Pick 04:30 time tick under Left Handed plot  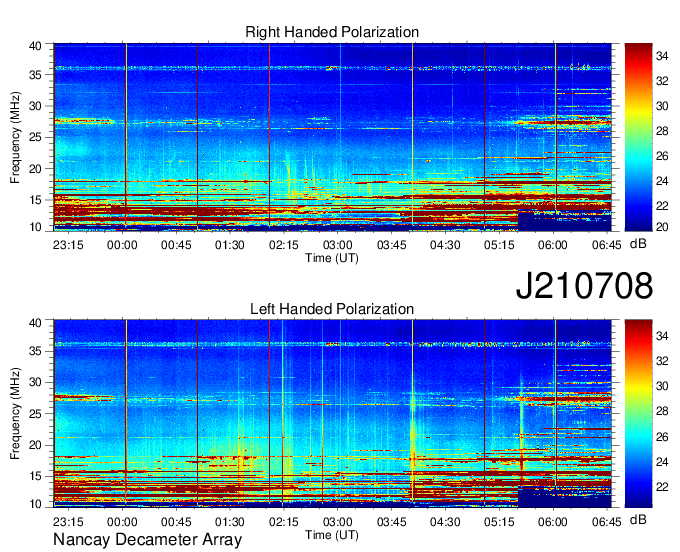[445, 521]
